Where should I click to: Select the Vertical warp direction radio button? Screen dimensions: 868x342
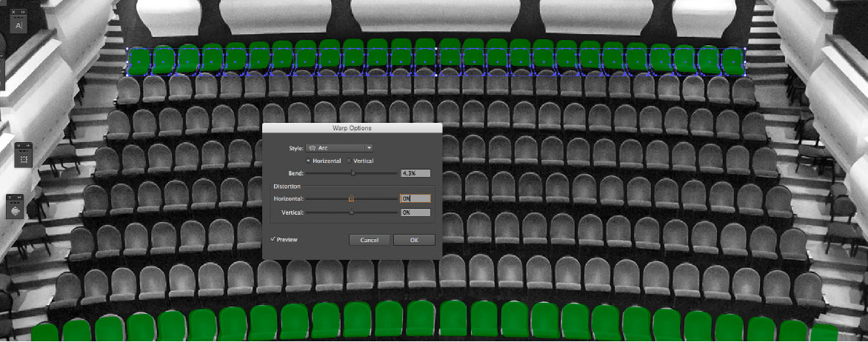click(x=350, y=161)
